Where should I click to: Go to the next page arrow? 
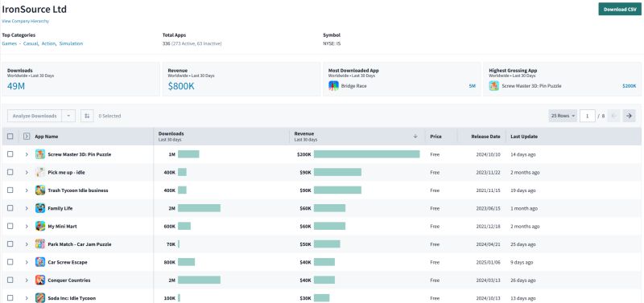629,116
